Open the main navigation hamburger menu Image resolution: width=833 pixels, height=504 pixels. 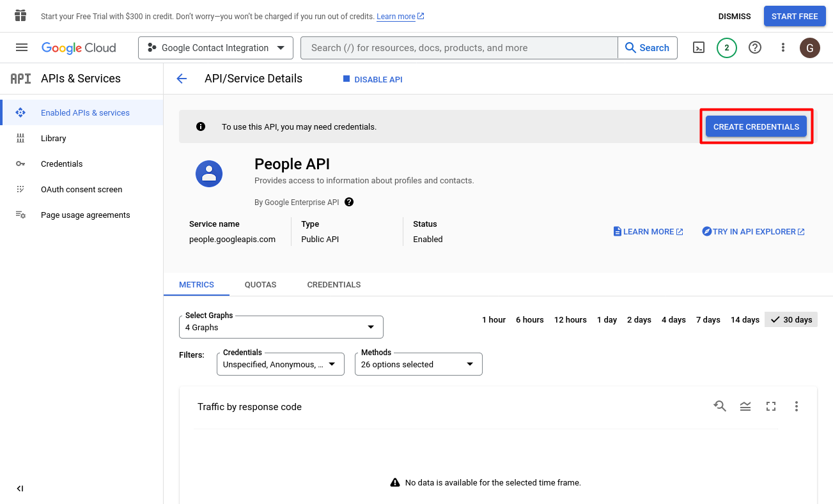[x=22, y=47]
